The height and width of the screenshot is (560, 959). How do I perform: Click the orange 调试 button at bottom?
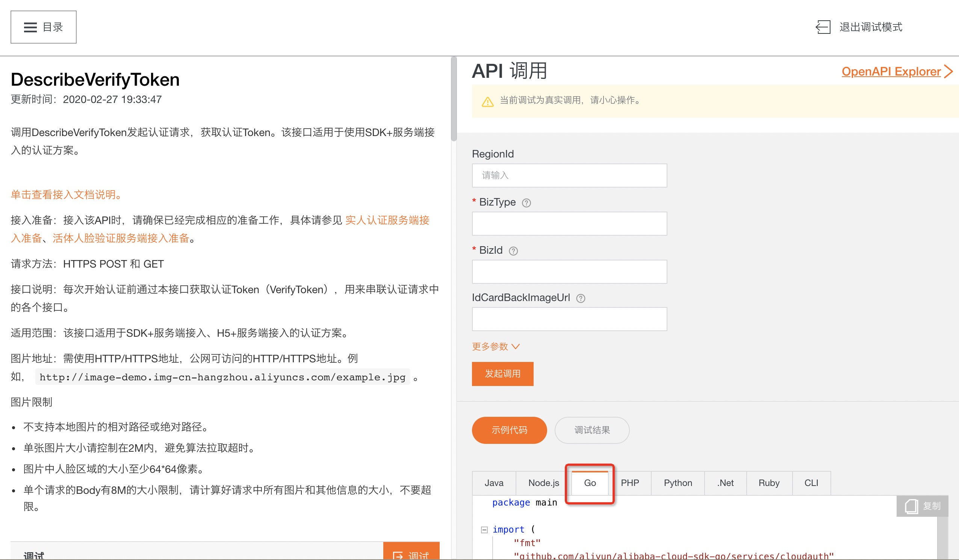[411, 551]
